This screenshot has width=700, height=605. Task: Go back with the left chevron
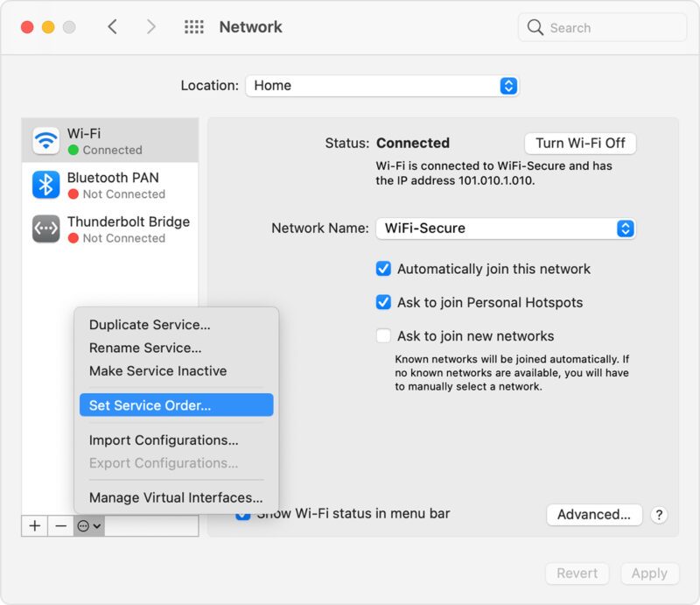pyautogui.click(x=113, y=27)
